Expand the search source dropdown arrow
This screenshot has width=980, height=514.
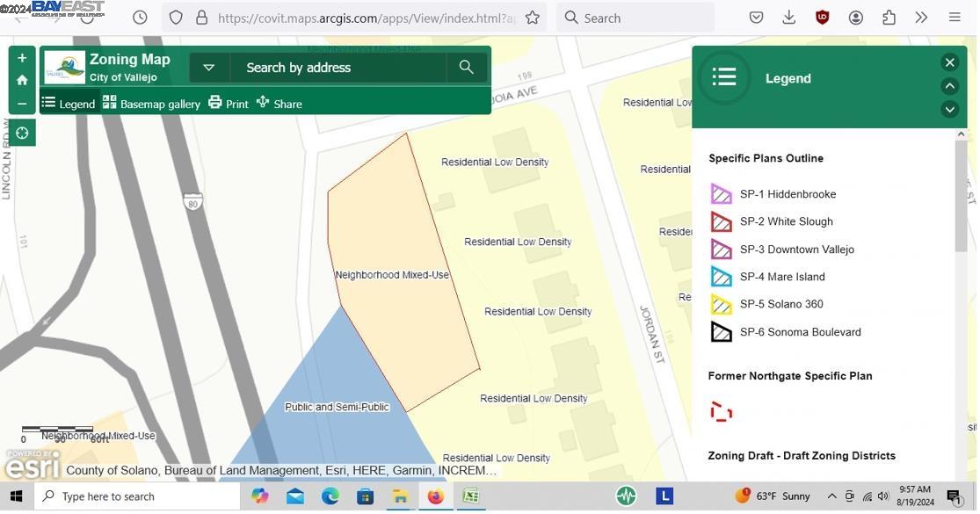point(208,68)
